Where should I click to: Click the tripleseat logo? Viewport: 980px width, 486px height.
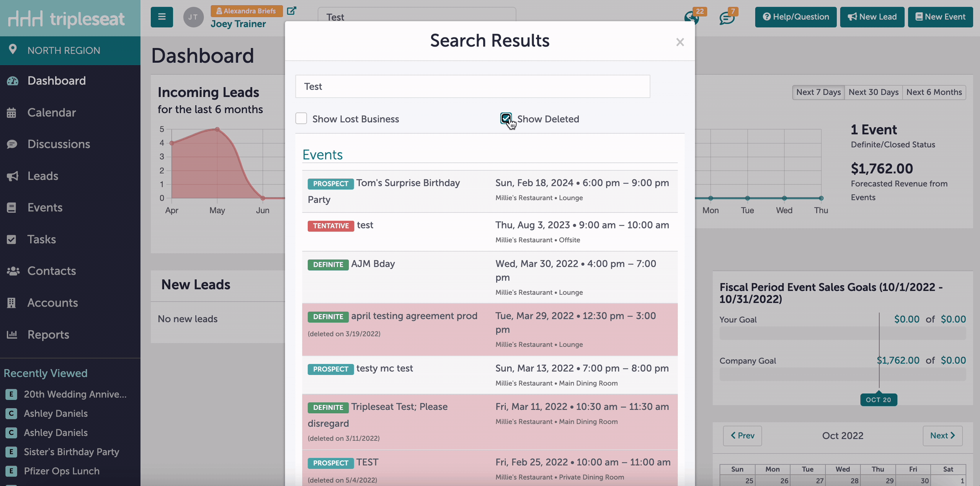point(67,18)
